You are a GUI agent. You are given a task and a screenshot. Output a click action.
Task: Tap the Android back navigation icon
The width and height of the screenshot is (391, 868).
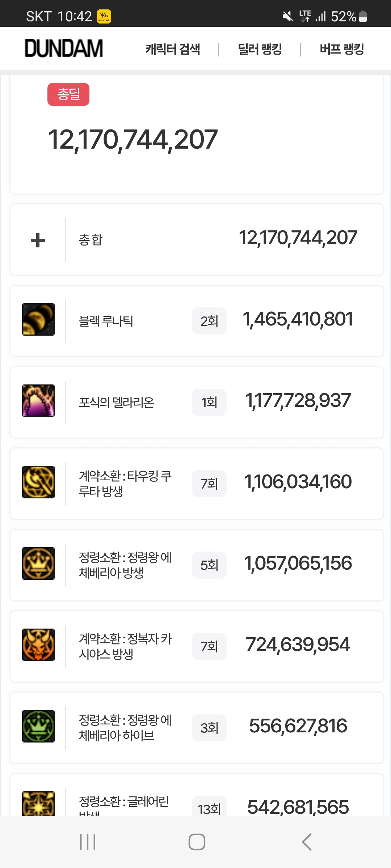(307, 842)
